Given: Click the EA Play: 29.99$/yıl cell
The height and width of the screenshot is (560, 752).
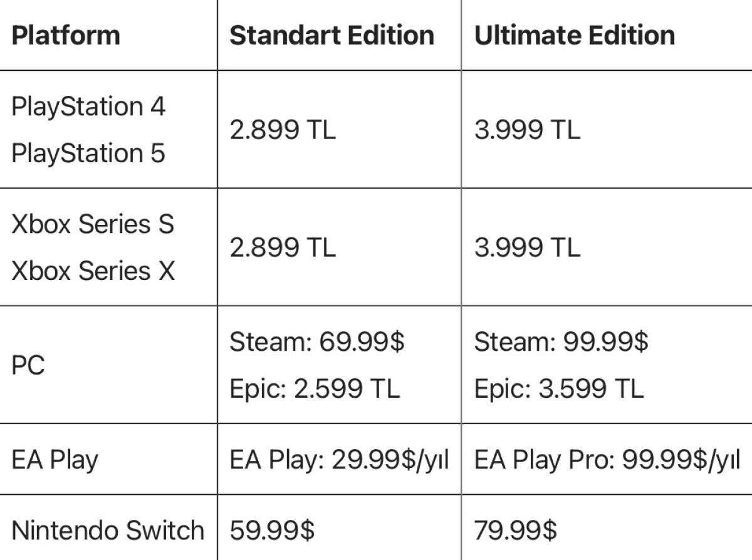Looking at the screenshot, I should click(x=339, y=460).
